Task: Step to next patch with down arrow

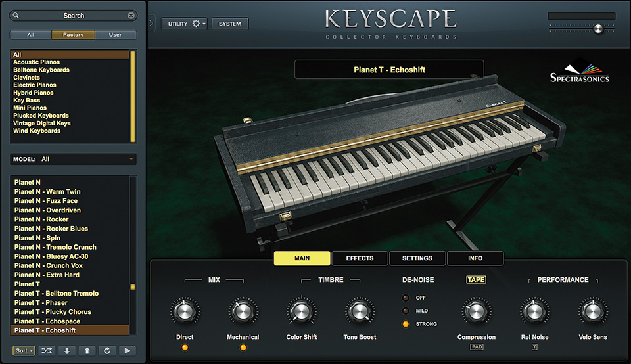Action: pyautogui.click(x=67, y=351)
